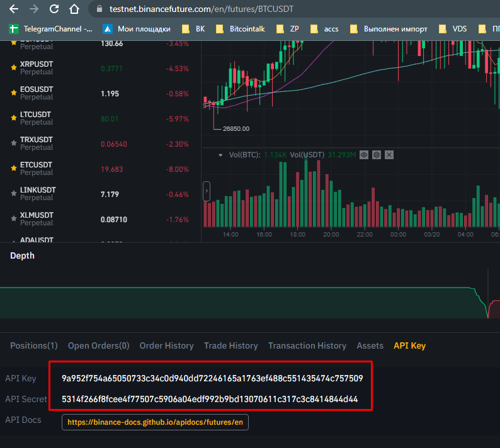This screenshot has height=448, width=500.
Task: Open the accs bookmarks folder
Action: tap(324, 29)
